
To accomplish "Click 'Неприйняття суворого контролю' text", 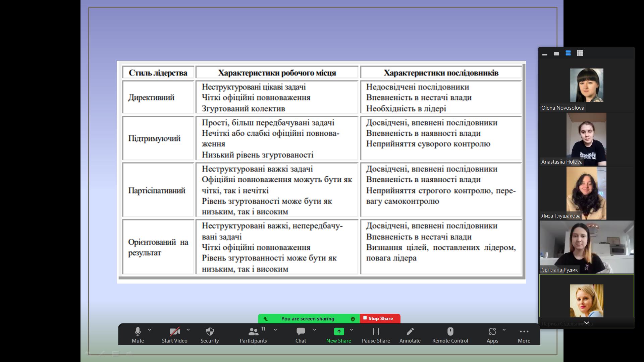I will 428,144.
